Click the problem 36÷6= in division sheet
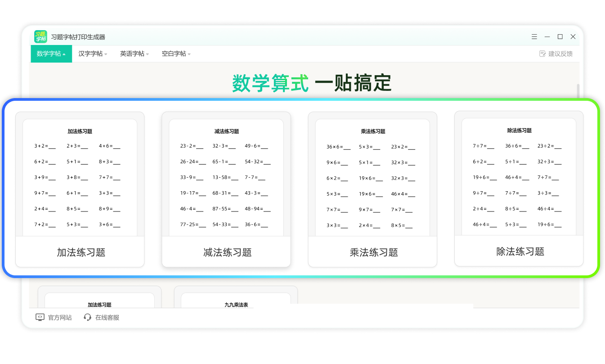Screen dimensions: 605x364 pos(516,146)
